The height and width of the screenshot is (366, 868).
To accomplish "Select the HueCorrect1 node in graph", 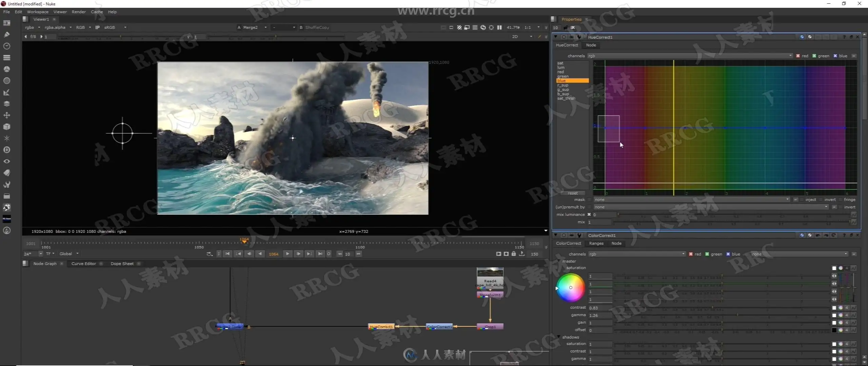I will click(381, 327).
